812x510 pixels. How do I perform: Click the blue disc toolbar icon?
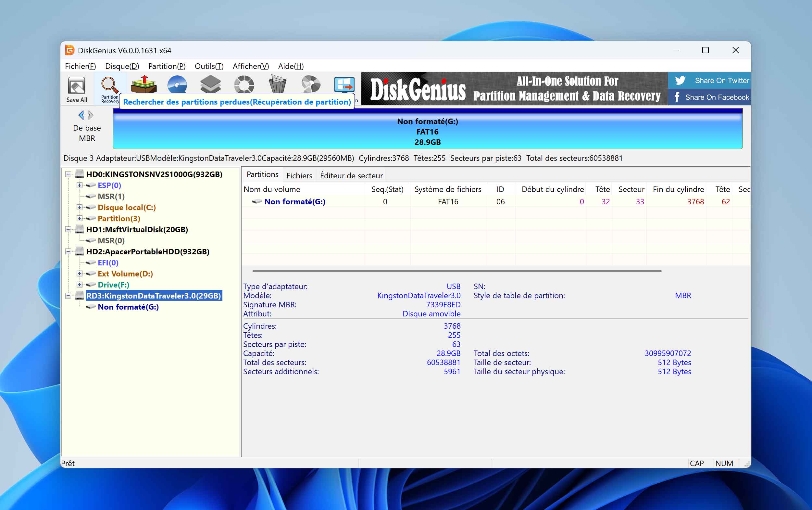tap(177, 84)
